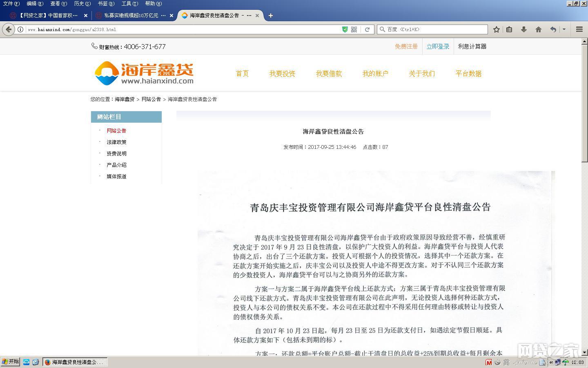Click the scanned announcement image
Screen dimensions: 588x368
376,263
